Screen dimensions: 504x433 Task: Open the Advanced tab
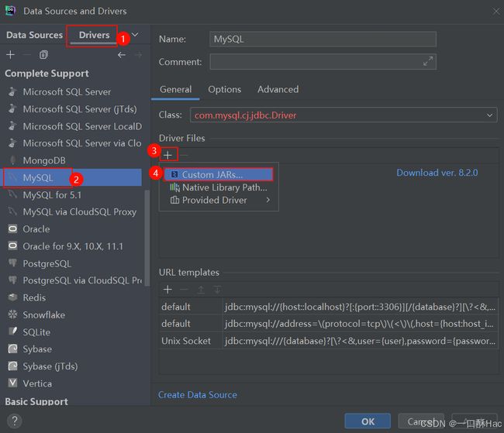(278, 89)
